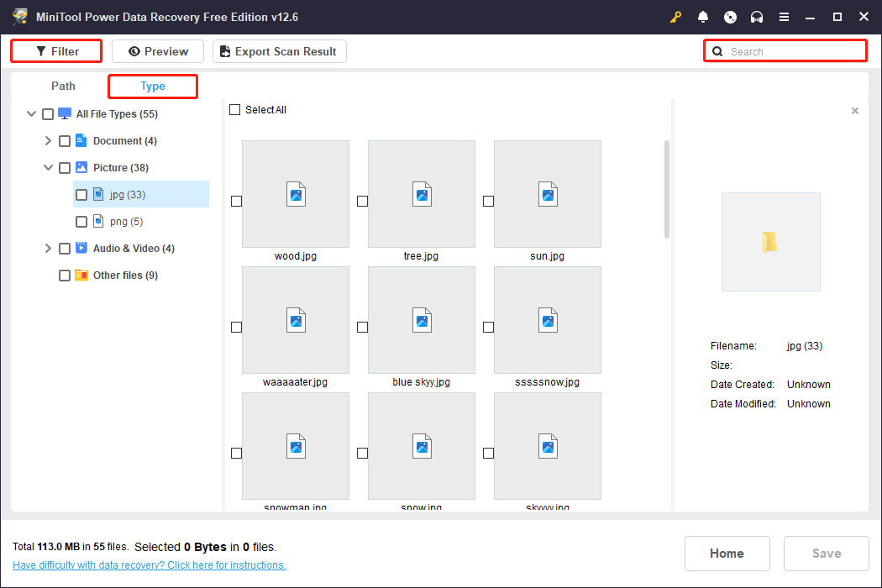The width and height of the screenshot is (882, 588).
Task: Switch to the Path tab
Action: click(63, 86)
